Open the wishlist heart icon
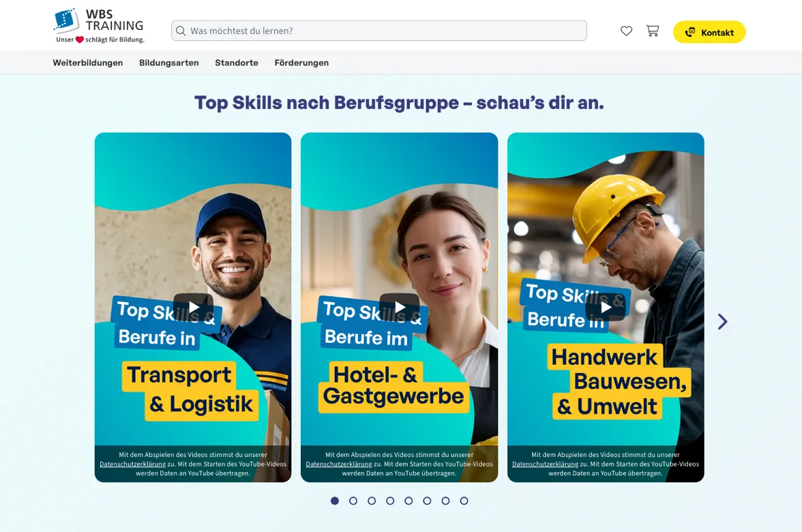The height and width of the screenshot is (532, 802). click(626, 31)
